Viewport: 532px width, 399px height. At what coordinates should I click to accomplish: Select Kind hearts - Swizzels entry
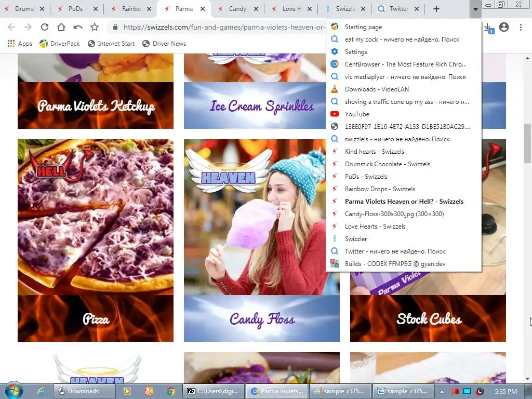(403, 151)
